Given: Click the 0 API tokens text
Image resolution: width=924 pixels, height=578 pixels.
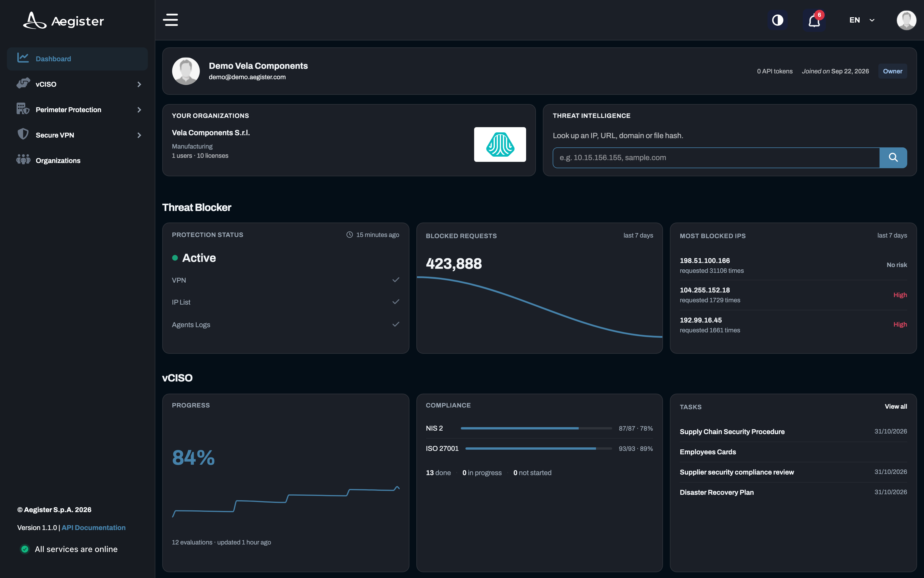Looking at the screenshot, I should tap(775, 71).
